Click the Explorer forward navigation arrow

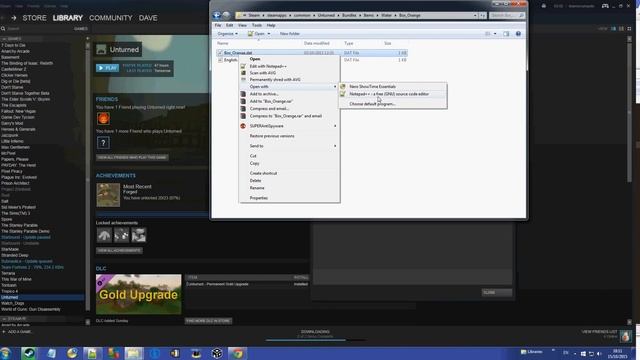pyautogui.click(x=226, y=16)
